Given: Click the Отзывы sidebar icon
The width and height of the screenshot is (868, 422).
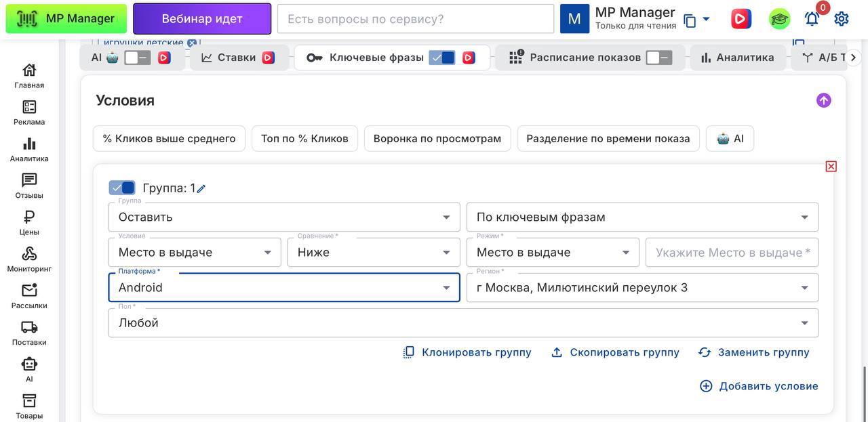Looking at the screenshot, I should (29, 185).
